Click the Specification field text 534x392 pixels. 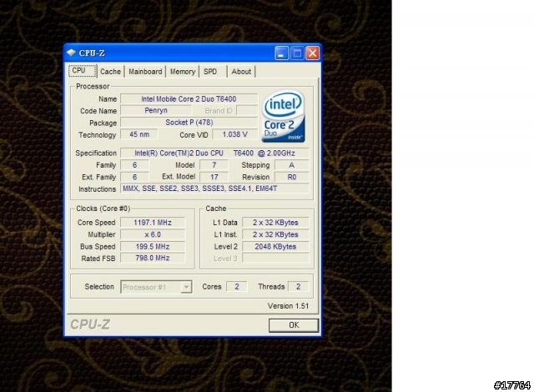pos(214,153)
